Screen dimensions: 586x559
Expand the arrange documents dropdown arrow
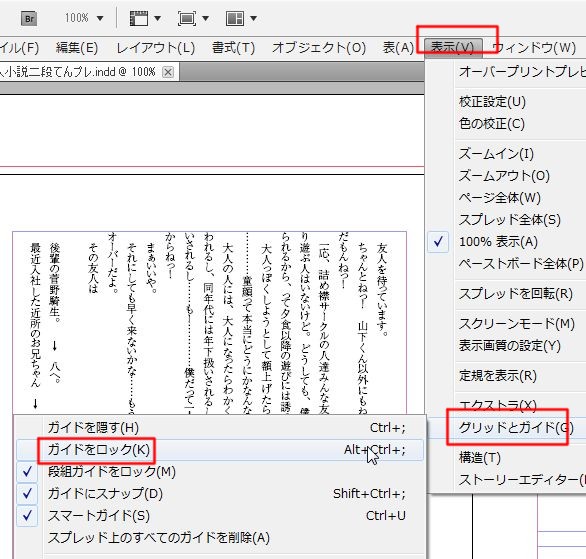(x=253, y=18)
